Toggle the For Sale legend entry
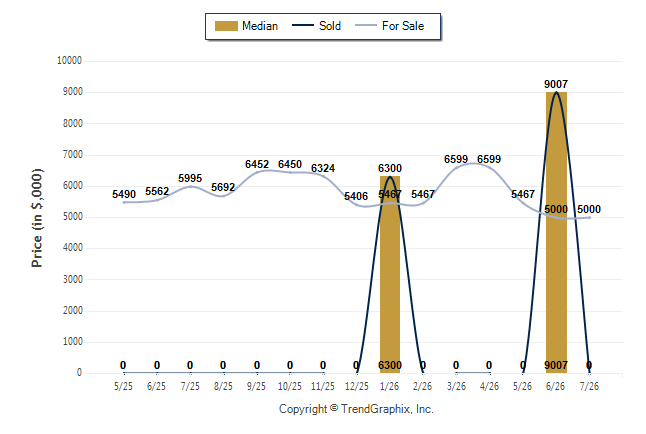The height and width of the screenshot is (434, 646). click(x=389, y=26)
